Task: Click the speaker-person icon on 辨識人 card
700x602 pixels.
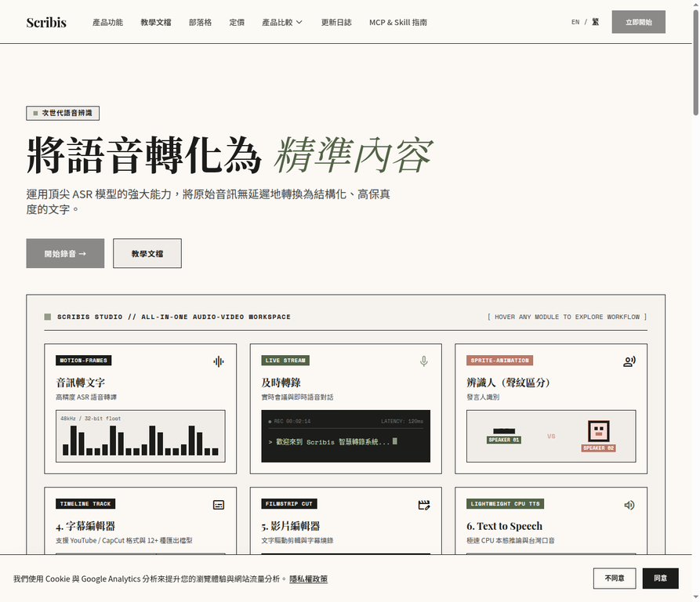Action: 629,361
